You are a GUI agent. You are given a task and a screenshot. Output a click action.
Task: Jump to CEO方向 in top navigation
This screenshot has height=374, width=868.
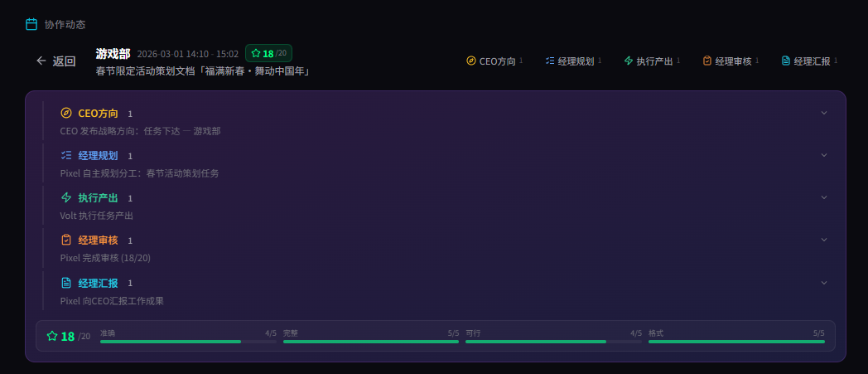(x=495, y=61)
